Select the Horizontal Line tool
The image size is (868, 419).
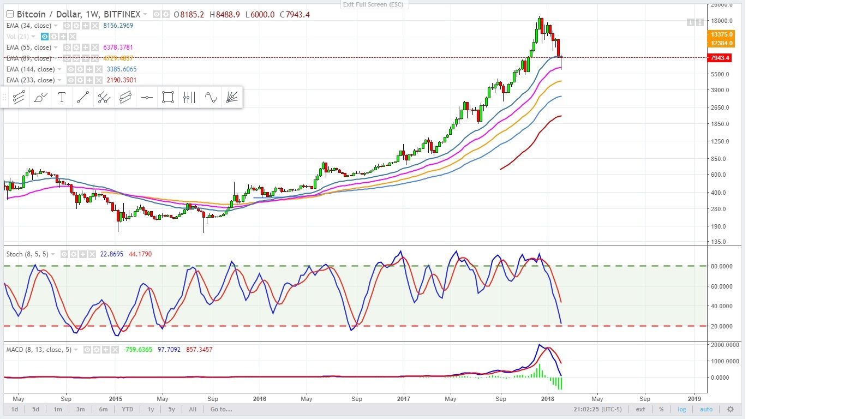tap(147, 98)
